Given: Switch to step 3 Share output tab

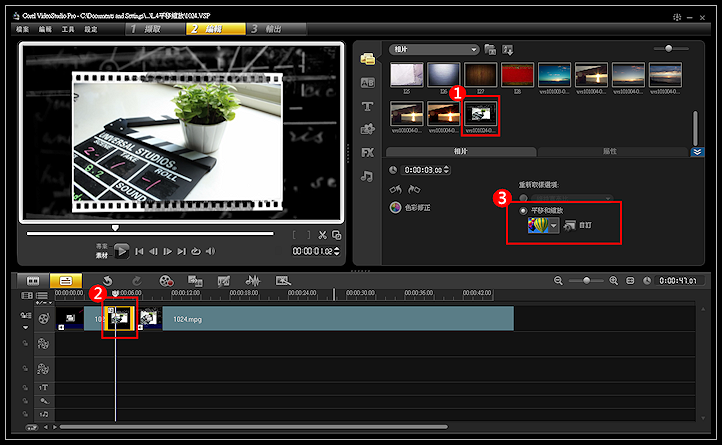Looking at the screenshot, I should [x=276, y=29].
